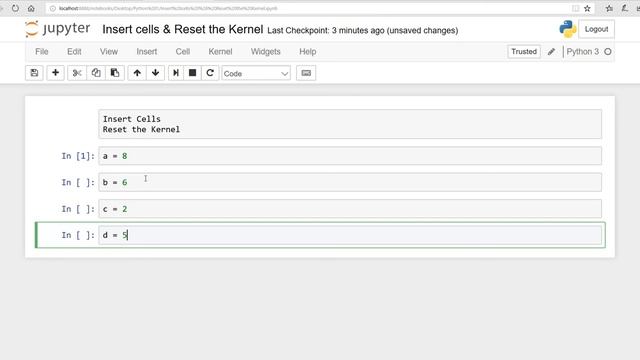Bookmark this page with star icon
Image resolution: width=640 pixels, height=360 pixels.
point(587,8)
